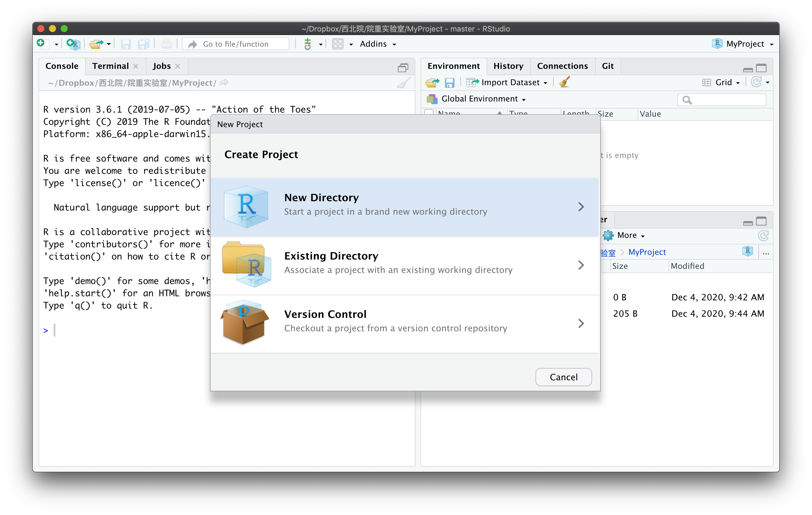Screen dimensions: 812x515
Task: Click the chevron beside New Directory
Action: 581,207
